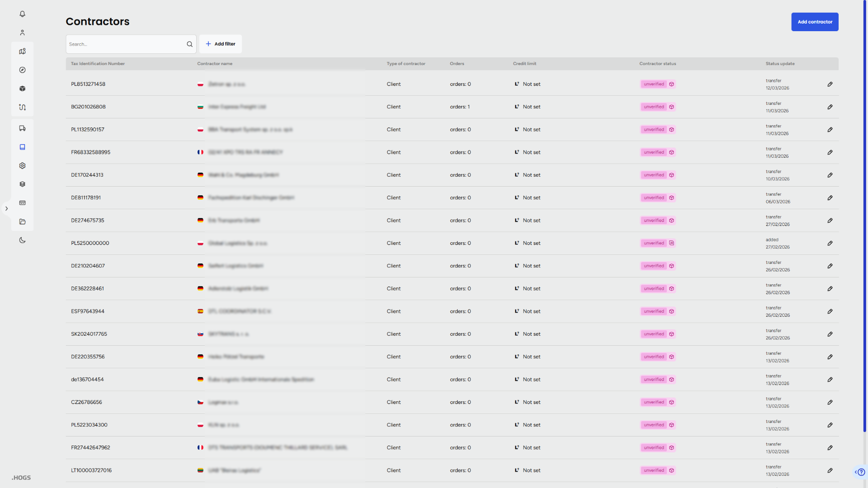Viewport: 868px width, 488px height.
Task: Click the Add contractor button
Action: click(x=815, y=22)
